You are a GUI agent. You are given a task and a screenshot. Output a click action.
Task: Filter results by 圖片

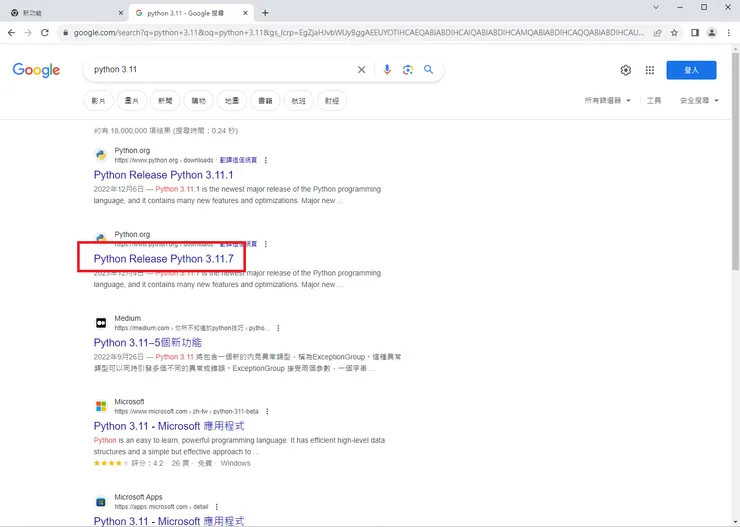pyautogui.click(x=132, y=100)
